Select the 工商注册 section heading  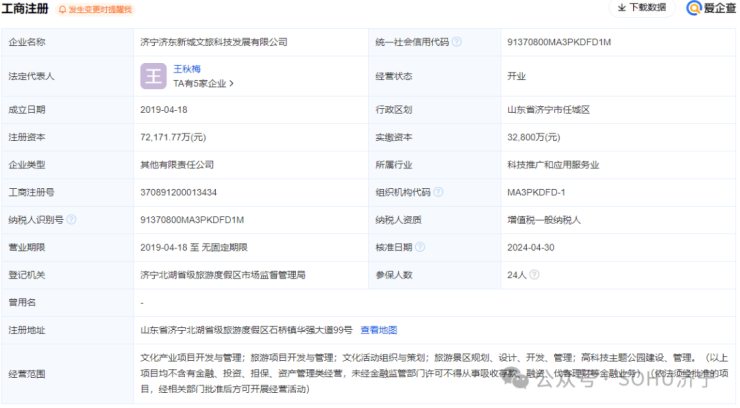(26, 9)
